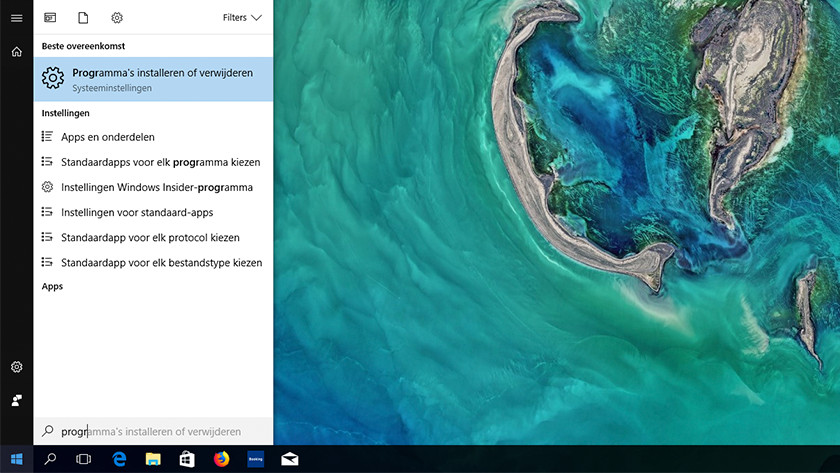Open the hamburger menu in search sidebar

coord(16,18)
